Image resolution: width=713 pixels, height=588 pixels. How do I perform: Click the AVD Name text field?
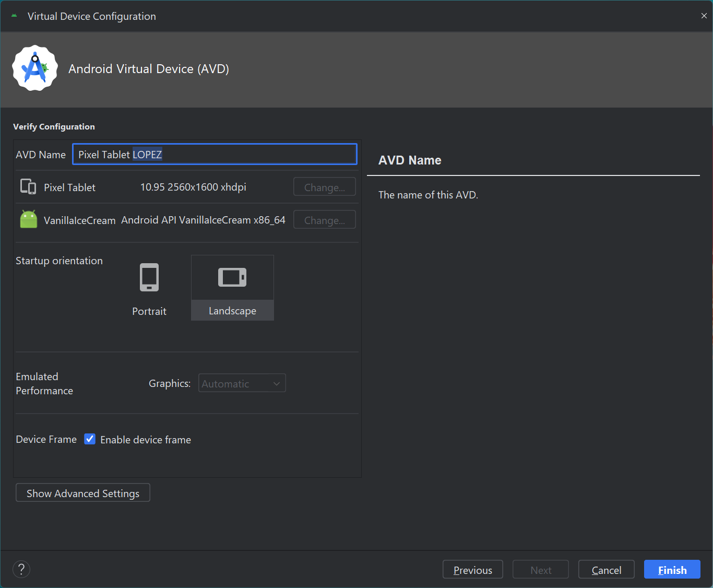215,154
